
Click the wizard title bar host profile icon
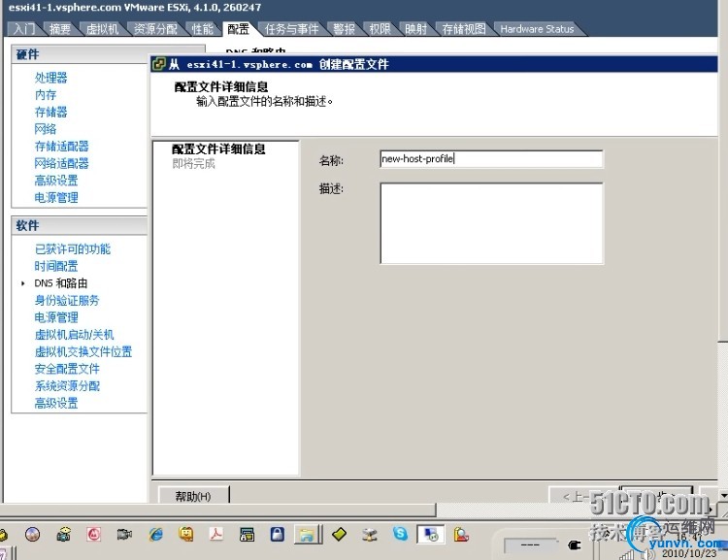tap(159, 64)
